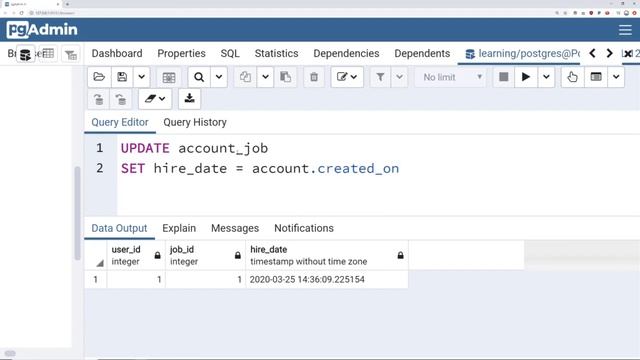Open the Edit pencil dropdown

tap(347, 77)
